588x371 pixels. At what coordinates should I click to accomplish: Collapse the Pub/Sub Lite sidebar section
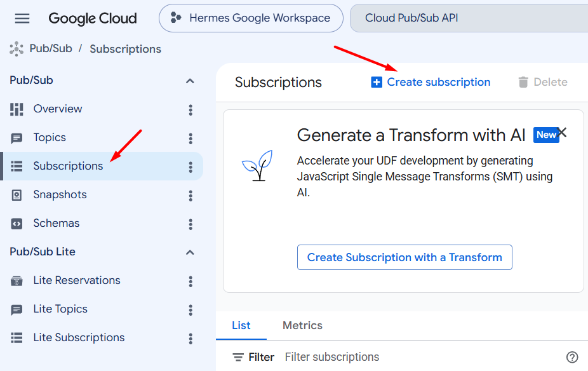(x=190, y=252)
